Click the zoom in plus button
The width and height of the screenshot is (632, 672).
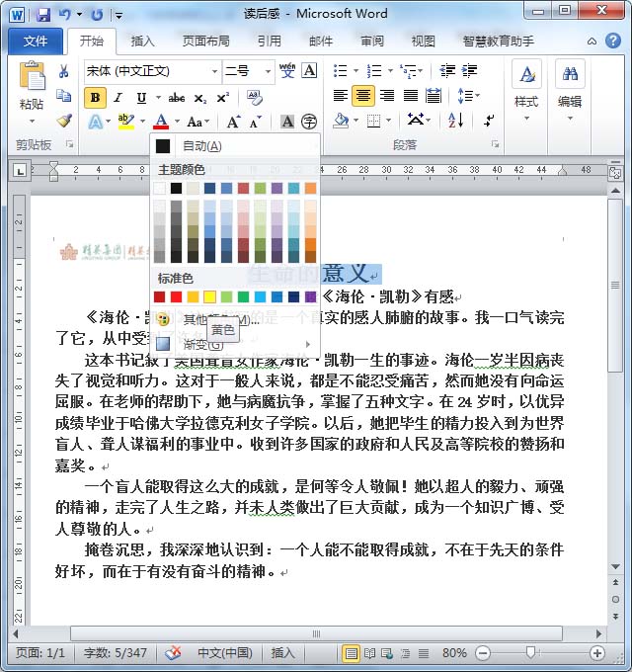tap(596, 653)
